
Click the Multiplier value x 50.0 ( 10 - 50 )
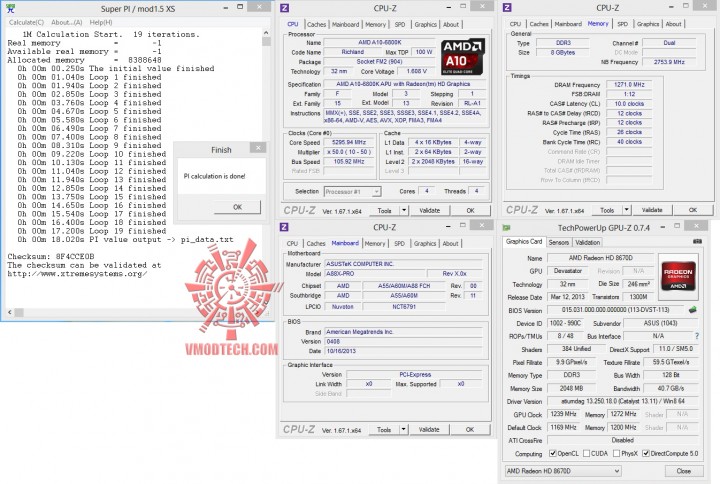click(x=349, y=152)
